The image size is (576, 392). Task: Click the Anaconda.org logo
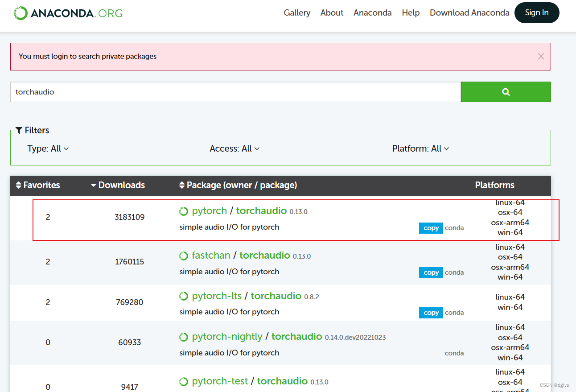[67, 13]
